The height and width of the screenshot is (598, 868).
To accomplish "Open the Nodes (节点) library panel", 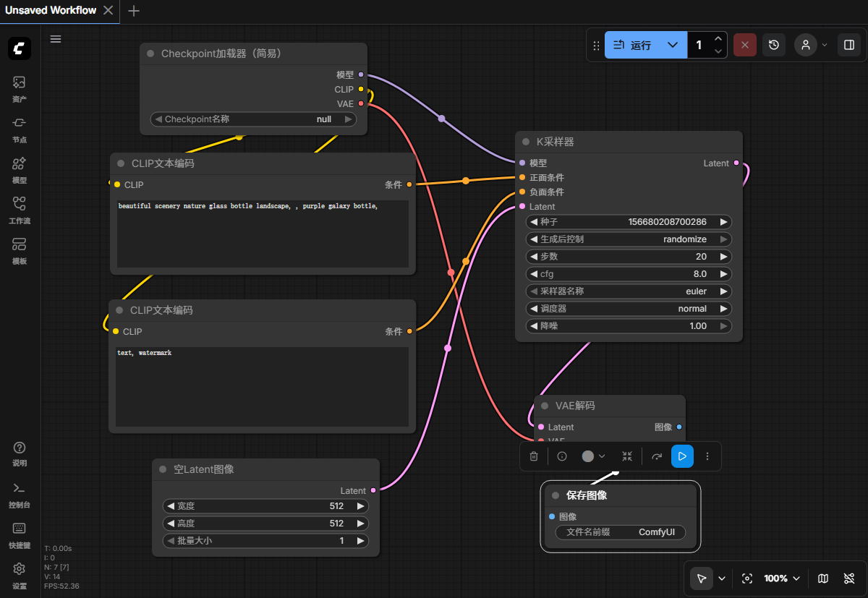I will 20,129.
